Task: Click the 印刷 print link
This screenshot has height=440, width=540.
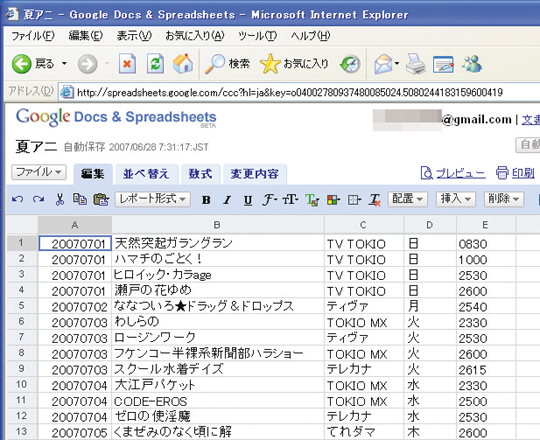Action: [x=516, y=173]
